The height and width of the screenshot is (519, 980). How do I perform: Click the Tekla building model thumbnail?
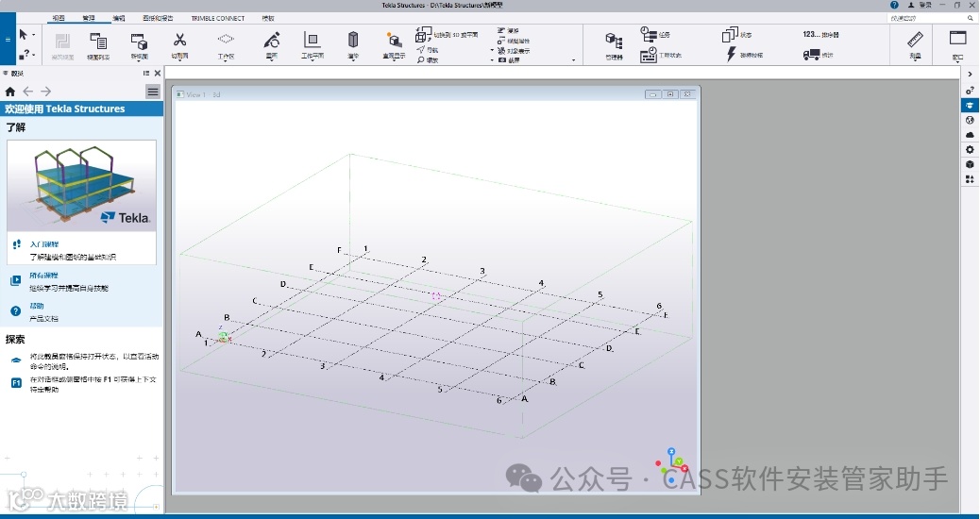point(82,186)
